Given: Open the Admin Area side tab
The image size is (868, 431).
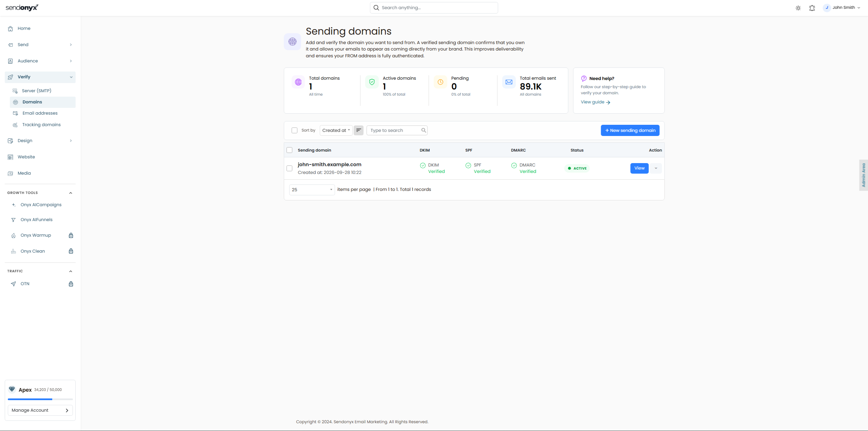Looking at the screenshot, I should (x=863, y=175).
